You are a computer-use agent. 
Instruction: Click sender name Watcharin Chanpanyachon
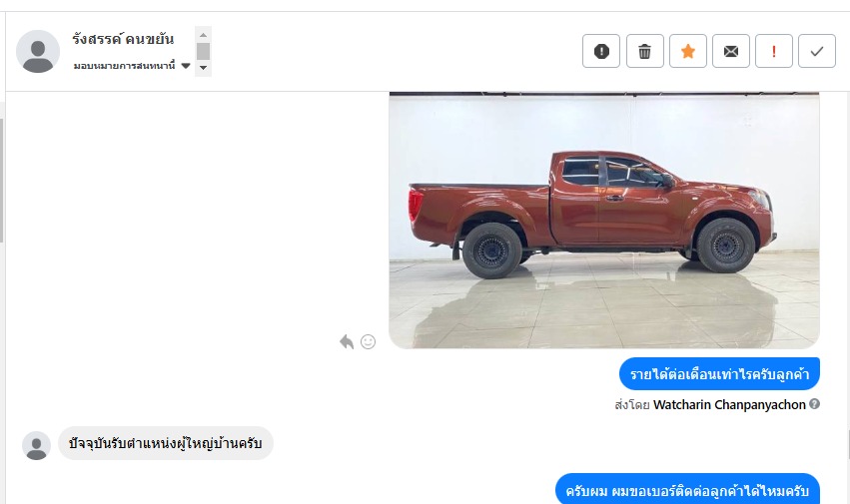(730, 405)
